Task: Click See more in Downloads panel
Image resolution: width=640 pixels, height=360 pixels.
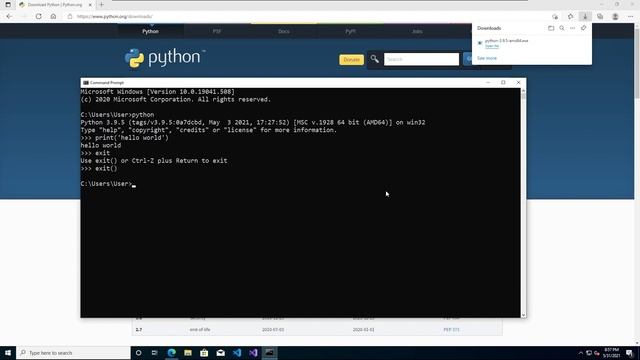Action: (x=487, y=58)
